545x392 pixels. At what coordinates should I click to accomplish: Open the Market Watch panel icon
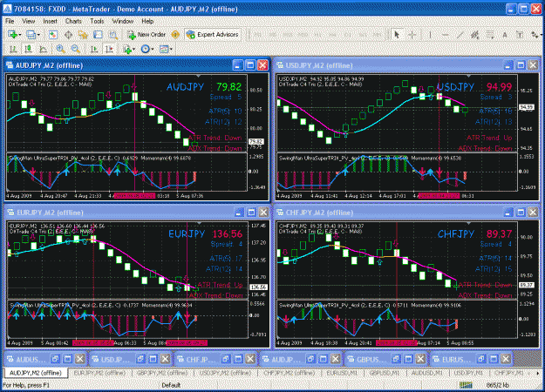(x=53, y=35)
